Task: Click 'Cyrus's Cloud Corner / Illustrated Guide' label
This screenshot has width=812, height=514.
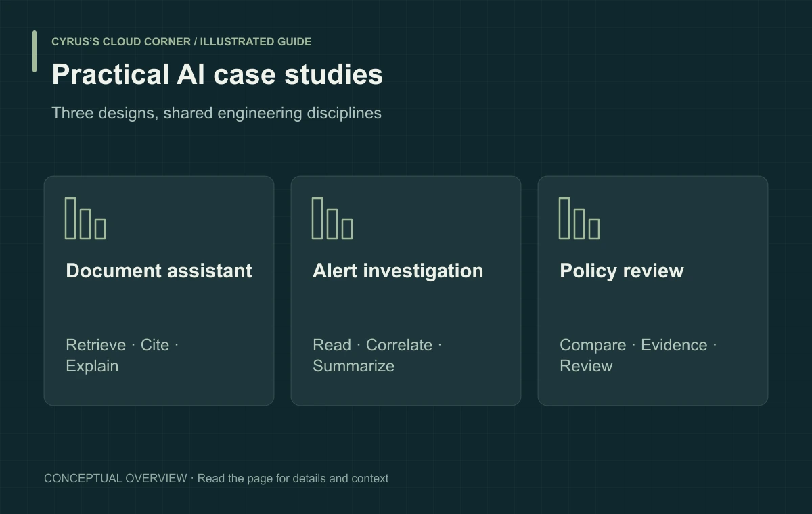Action: (x=181, y=41)
